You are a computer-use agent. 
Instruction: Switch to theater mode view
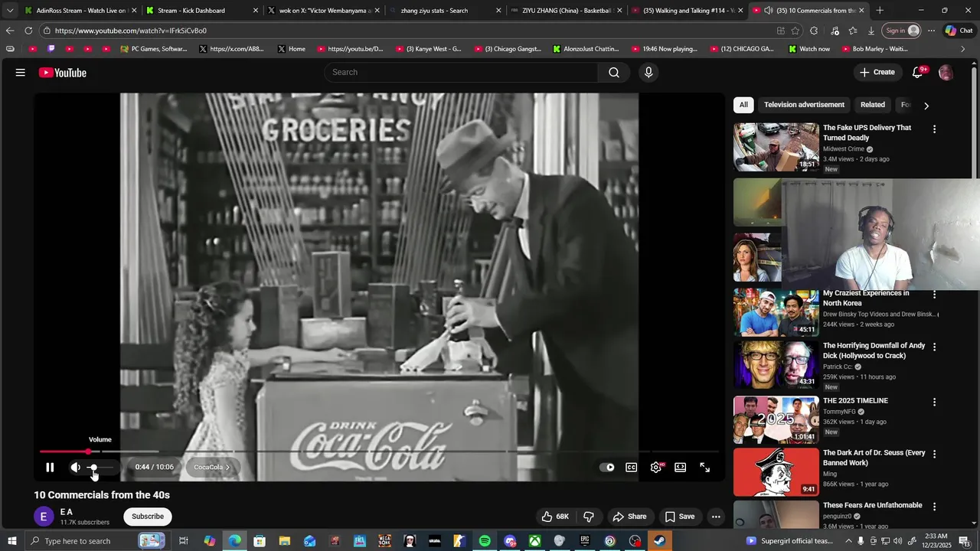[x=681, y=468]
